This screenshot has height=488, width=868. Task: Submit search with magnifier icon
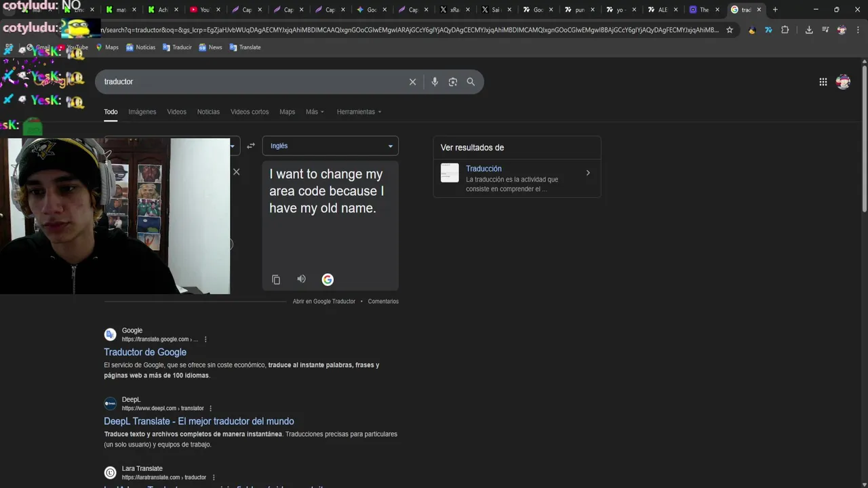click(x=471, y=82)
